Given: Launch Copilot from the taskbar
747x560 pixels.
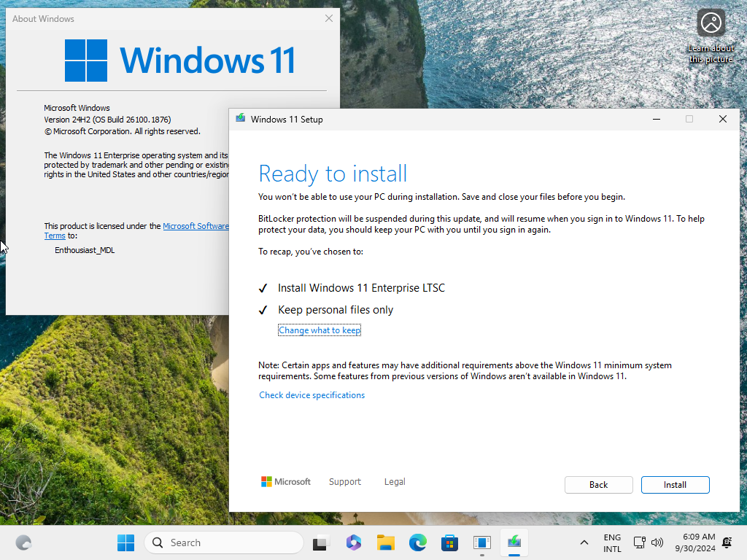Looking at the screenshot, I should click(353, 542).
